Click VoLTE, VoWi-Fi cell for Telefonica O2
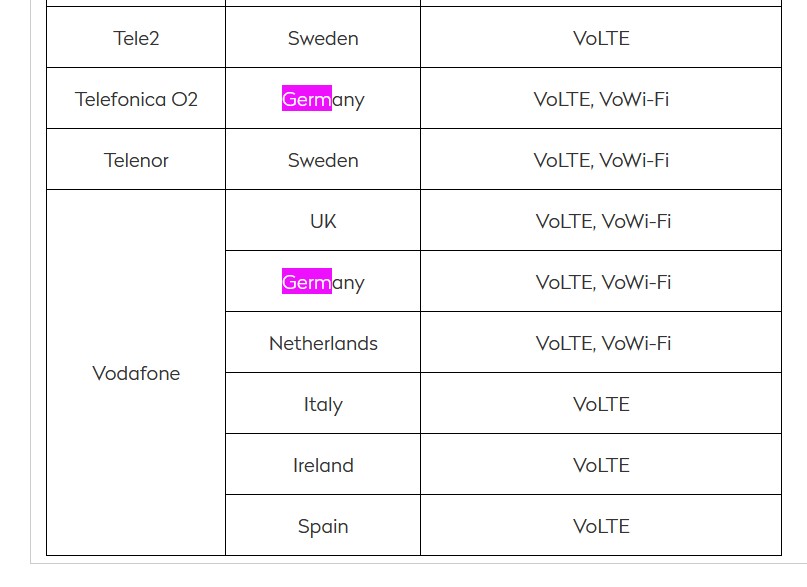807x587 pixels. click(601, 98)
